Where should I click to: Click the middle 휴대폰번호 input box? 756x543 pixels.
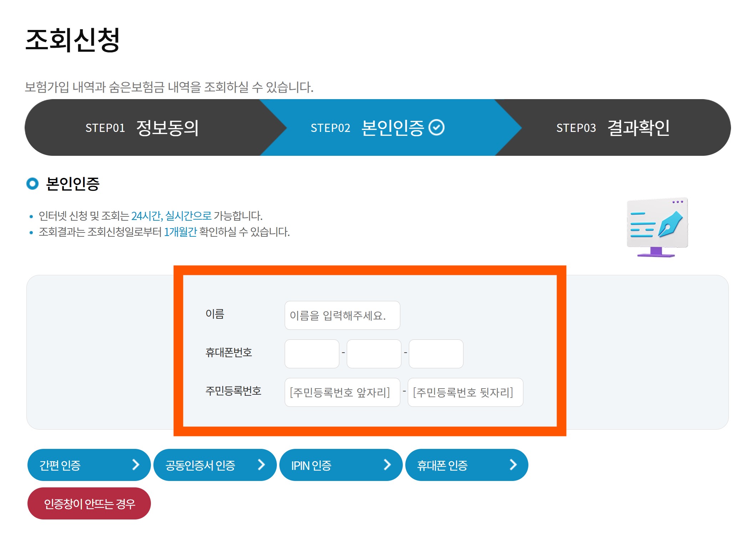pos(374,354)
